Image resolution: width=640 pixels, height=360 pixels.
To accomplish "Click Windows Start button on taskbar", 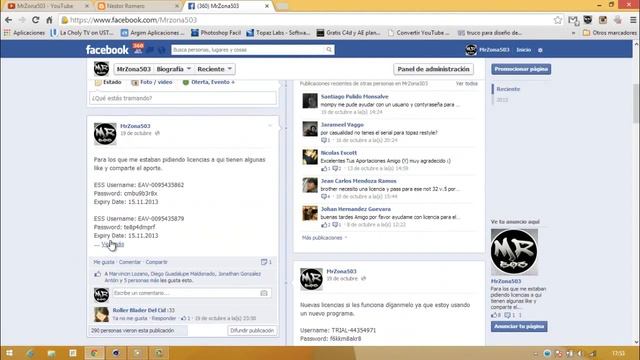I will [x=9, y=353].
